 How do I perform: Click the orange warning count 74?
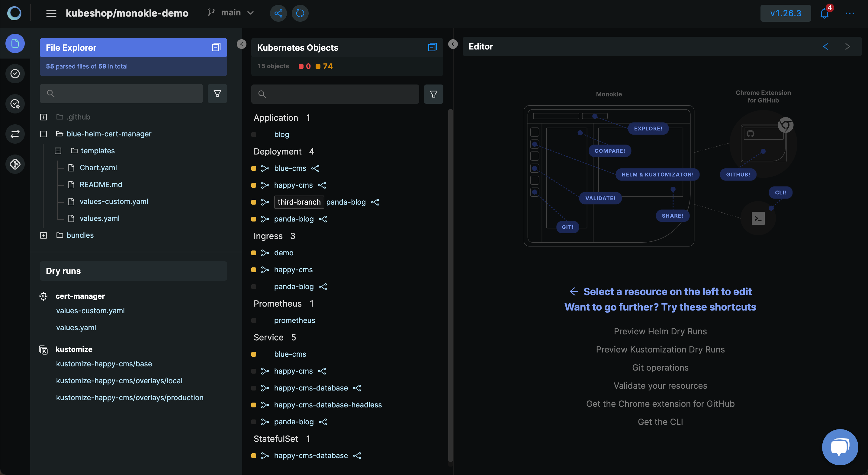click(324, 66)
